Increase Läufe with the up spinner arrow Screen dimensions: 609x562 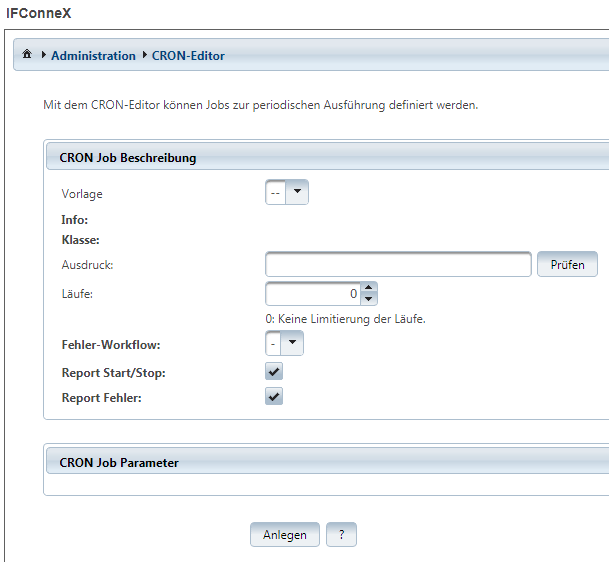(x=369, y=288)
